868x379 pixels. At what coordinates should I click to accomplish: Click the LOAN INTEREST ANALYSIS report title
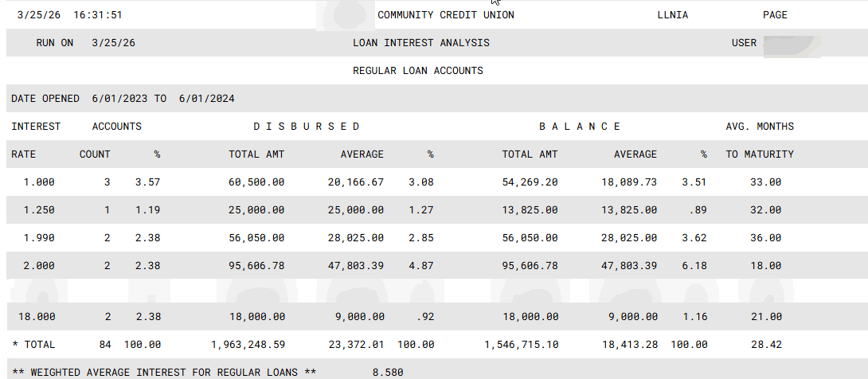(420, 43)
